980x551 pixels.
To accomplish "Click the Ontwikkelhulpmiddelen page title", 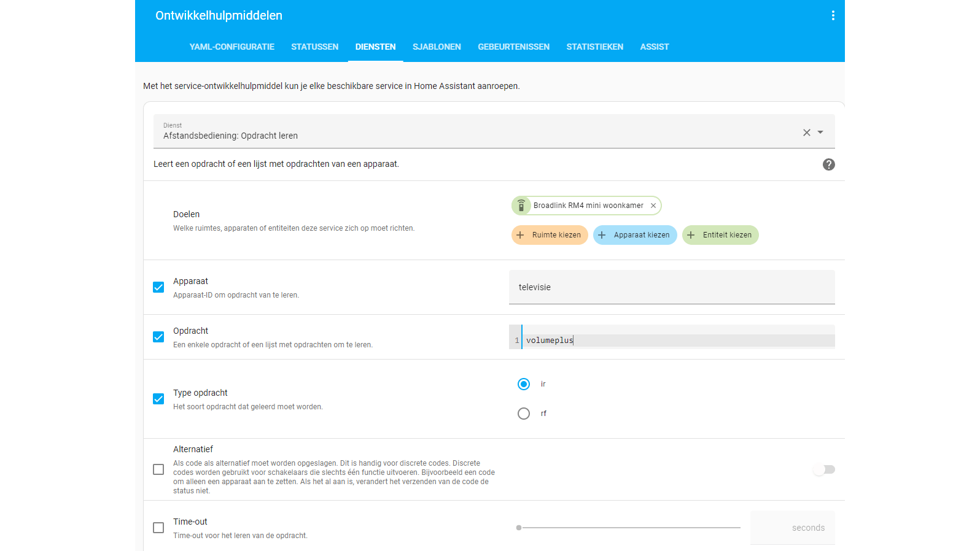I will (x=219, y=15).
